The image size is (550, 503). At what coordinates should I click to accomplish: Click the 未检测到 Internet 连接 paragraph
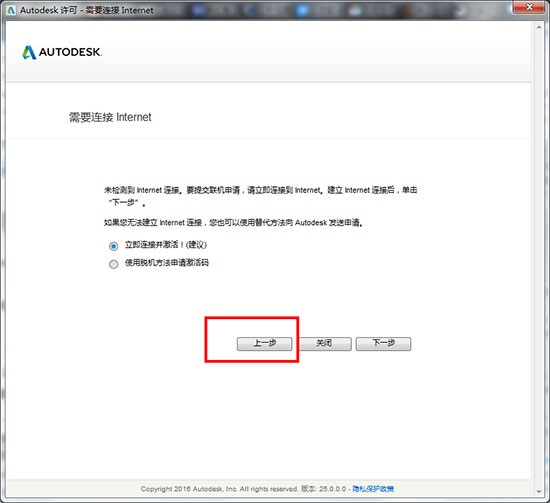[261, 196]
